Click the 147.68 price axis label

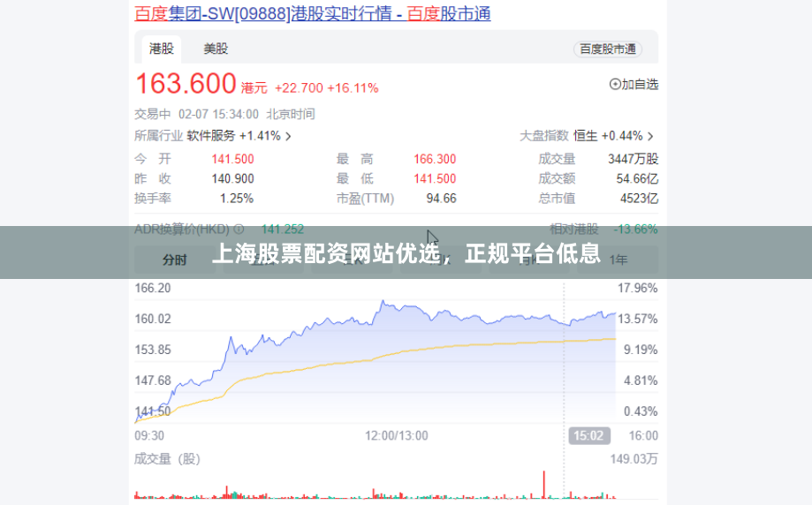click(153, 381)
